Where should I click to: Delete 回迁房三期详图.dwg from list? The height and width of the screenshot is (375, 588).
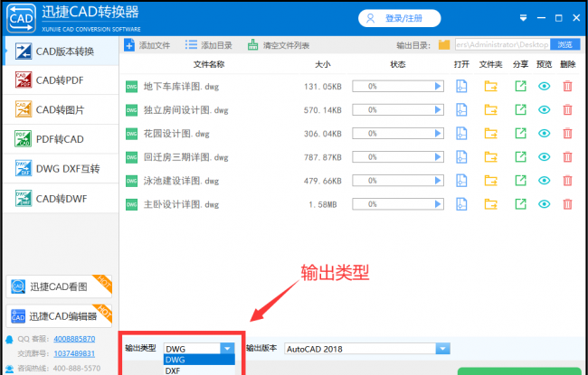point(568,157)
